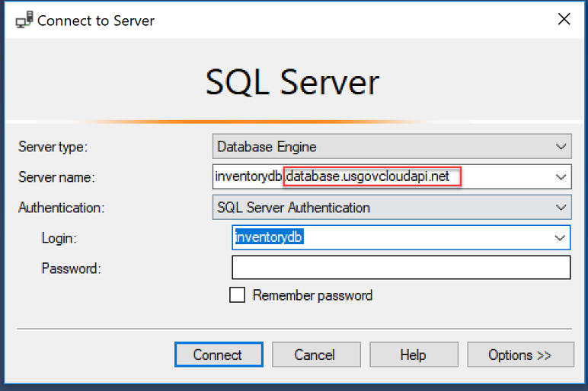The image size is (588, 391).
Task: Click the Remember password label text
Action: click(x=312, y=295)
